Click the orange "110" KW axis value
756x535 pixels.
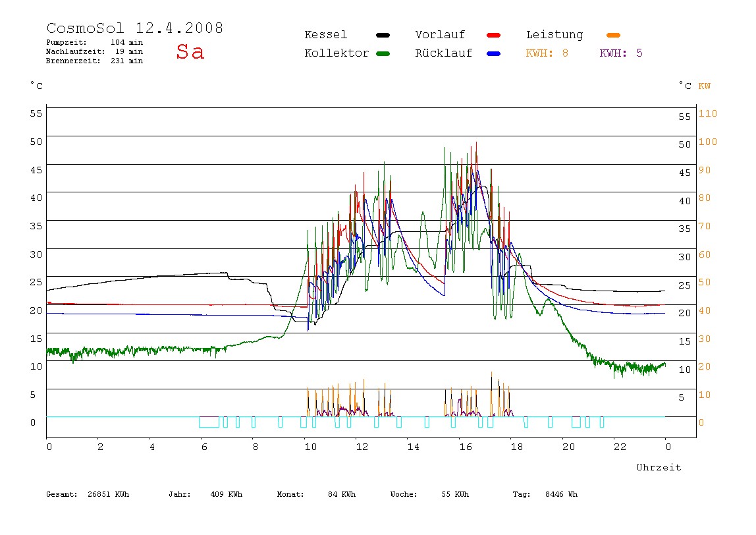(708, 113)
